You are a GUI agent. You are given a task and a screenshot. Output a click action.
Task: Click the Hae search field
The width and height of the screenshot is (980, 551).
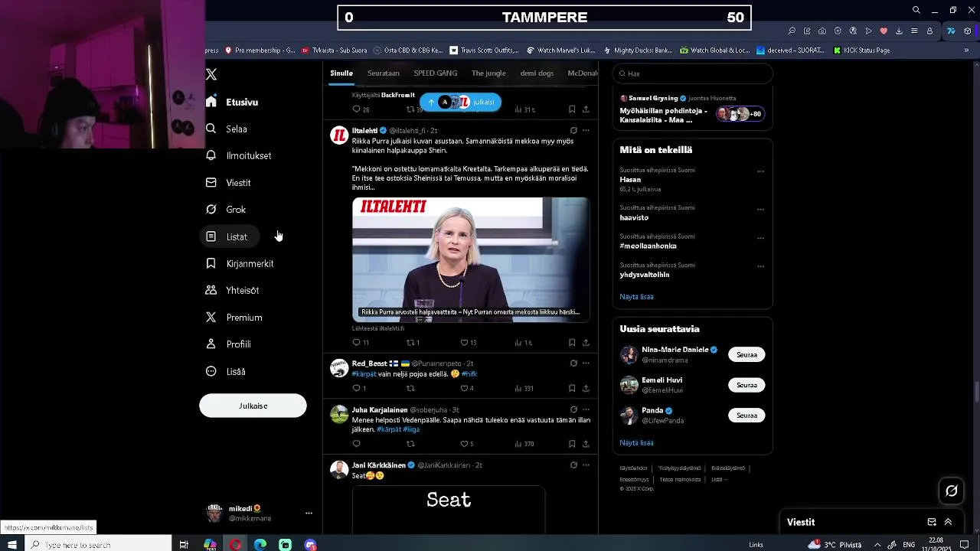click(x=693, y=73)
